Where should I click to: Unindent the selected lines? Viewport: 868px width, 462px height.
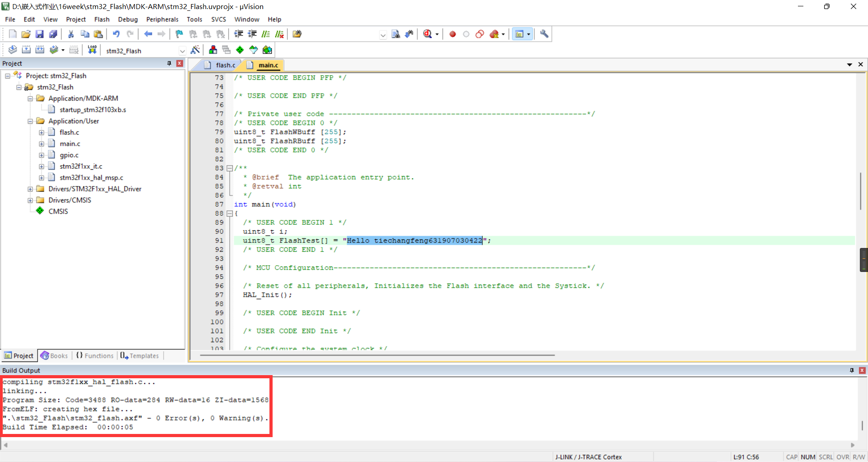252,34
